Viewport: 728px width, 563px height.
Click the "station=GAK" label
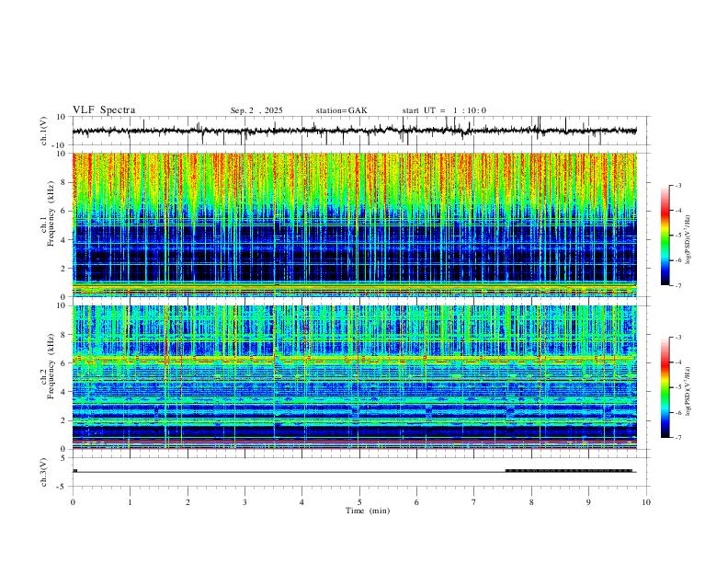coord(342,110)
